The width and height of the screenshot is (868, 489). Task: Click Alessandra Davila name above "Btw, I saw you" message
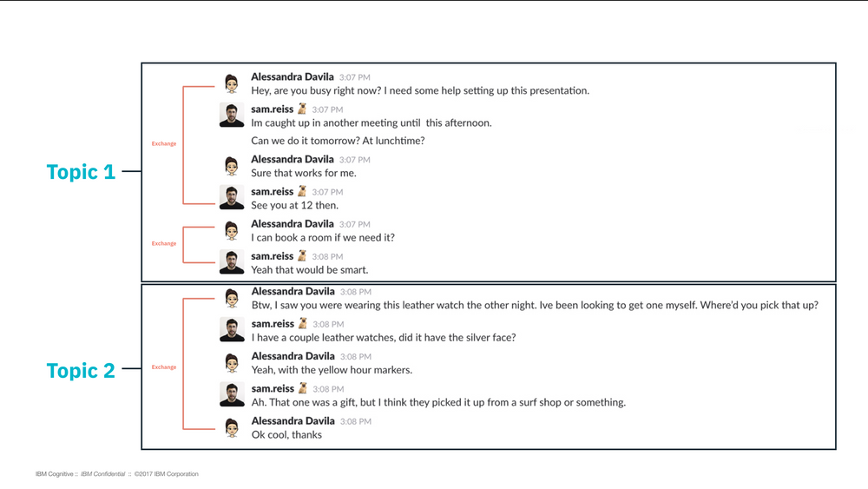(293, 292)
